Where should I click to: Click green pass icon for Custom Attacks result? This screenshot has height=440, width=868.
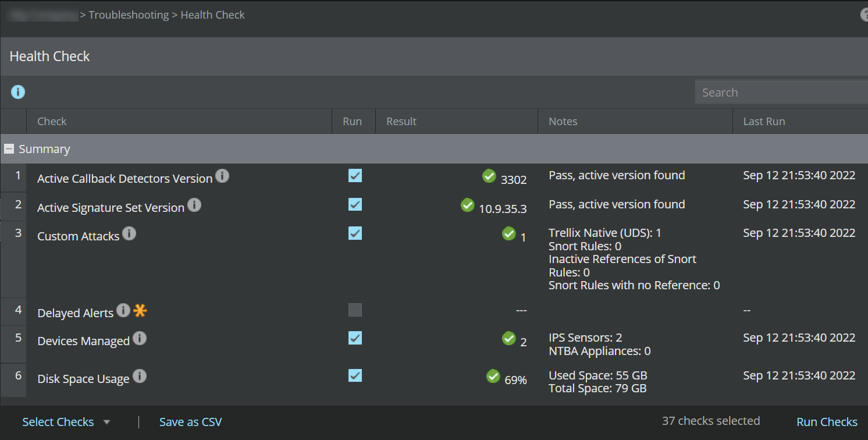(x=509, y=233)
